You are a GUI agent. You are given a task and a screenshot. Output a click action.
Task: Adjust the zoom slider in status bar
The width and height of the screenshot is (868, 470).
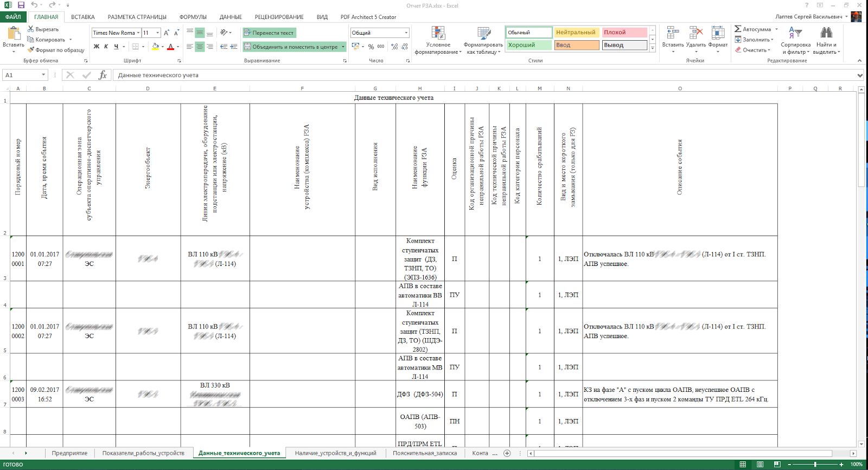815,465
